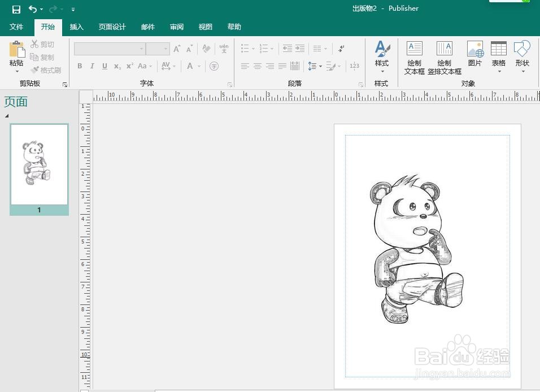The width and height of the screenshot is (540, 392).
Task: Click the 格式刷 format painter button
Action: click(46, 70)
